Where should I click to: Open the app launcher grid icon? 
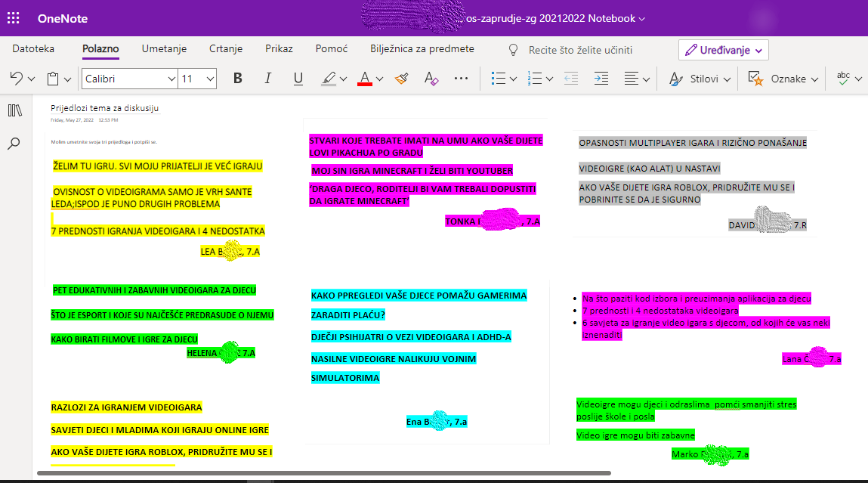click(14, 18)
